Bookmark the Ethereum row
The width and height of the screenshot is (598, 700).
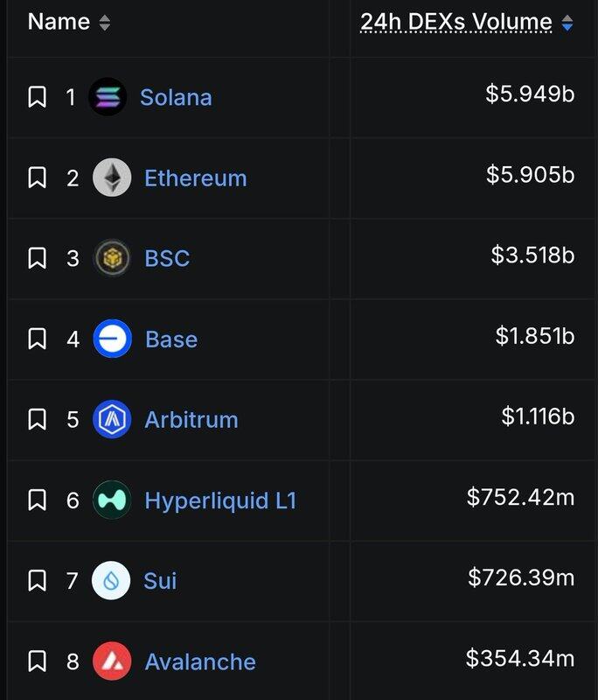tap(38, 178)
